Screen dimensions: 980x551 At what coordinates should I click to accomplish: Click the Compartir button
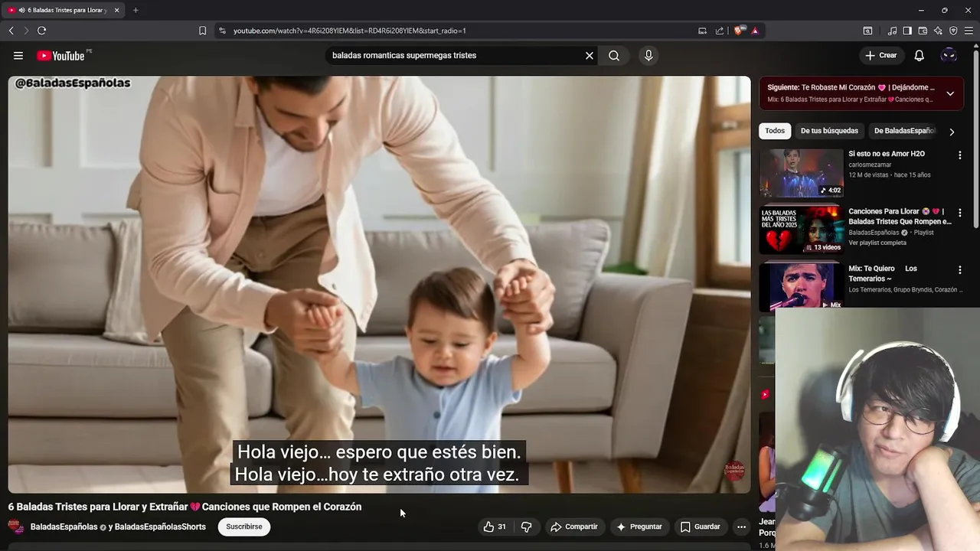(574, 527)
